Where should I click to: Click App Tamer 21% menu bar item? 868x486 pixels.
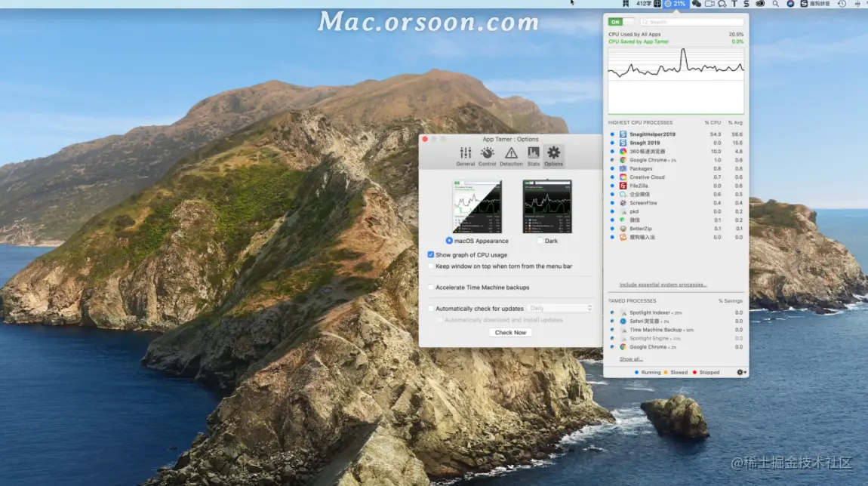(675, 4)
